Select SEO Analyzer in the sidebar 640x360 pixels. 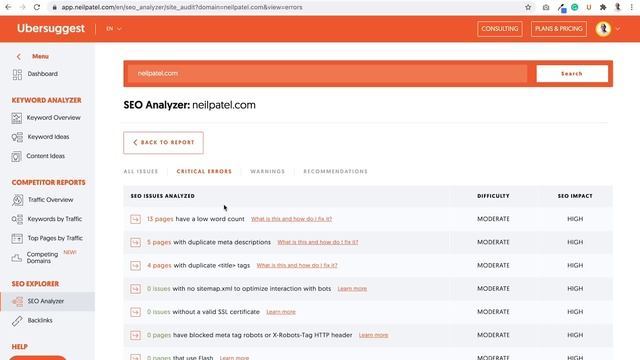[x=46, y=301]
